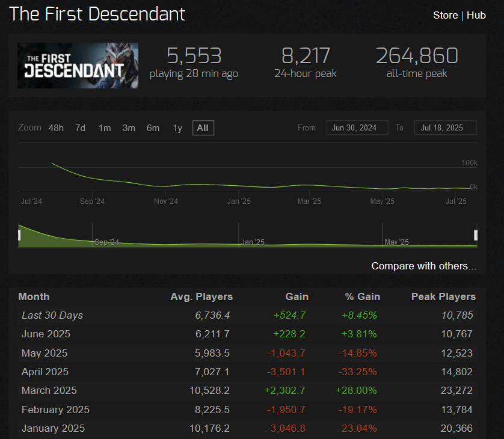Click percent gain -14.85%
Screen dimensions: 504x439
coord(357,353)
